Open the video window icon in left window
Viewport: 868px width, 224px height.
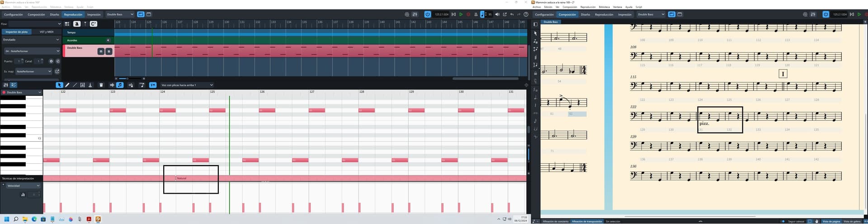pos(407,14)
